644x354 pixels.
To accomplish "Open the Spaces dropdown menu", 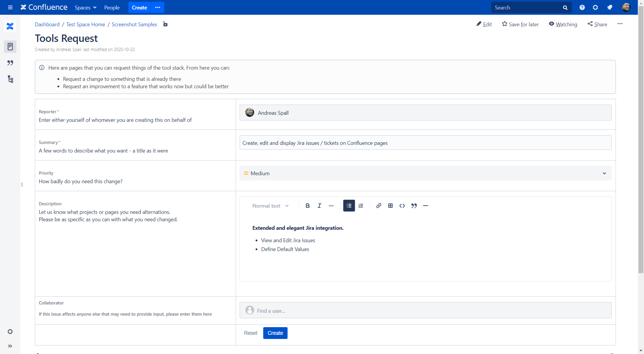I will pyautogui.click(x=85, y=7).
